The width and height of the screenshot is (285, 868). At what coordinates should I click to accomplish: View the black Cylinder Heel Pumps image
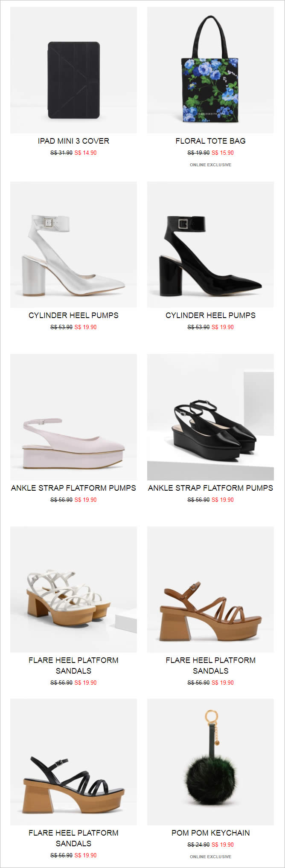[x=210, y=245]
